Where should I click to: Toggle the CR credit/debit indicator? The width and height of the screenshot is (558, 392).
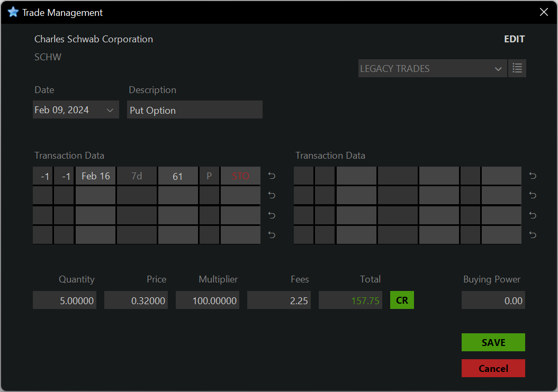click(x=402, y=300)
